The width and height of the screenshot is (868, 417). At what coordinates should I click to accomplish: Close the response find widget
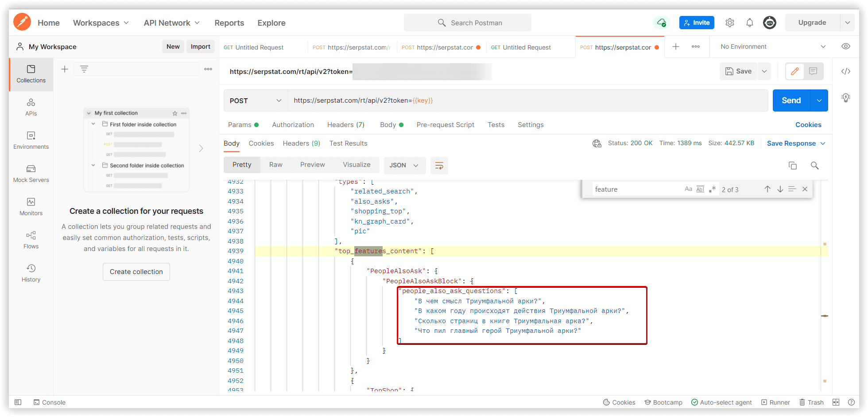(805, 189)
